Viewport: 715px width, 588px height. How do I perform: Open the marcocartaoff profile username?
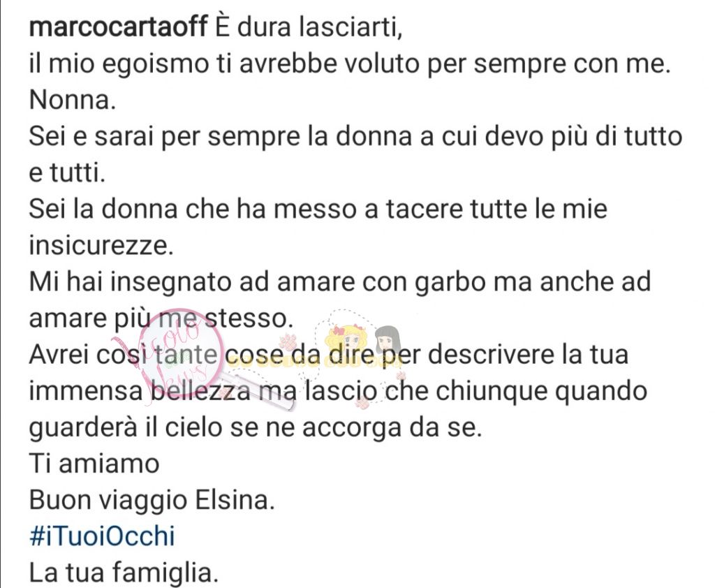click(x=119, y=27)
